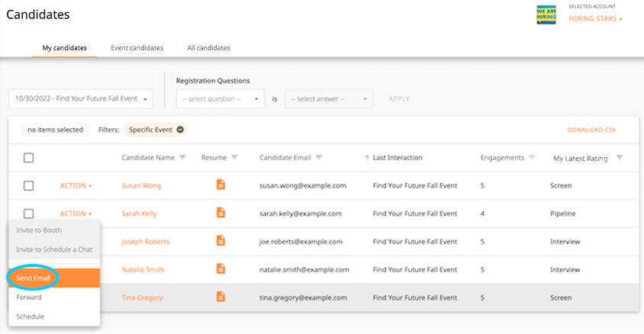
Task: Choose Invite to Schedule a Chat
Action: [54, 249]
